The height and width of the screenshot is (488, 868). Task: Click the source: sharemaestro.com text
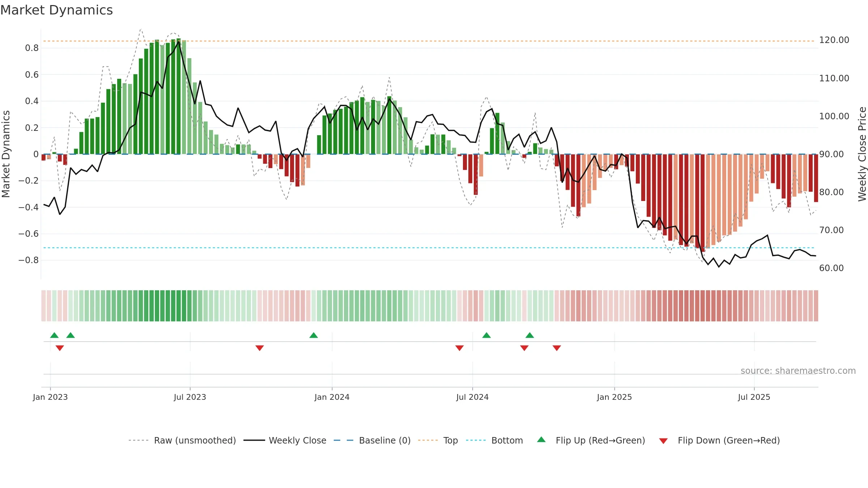coord(798,371)
